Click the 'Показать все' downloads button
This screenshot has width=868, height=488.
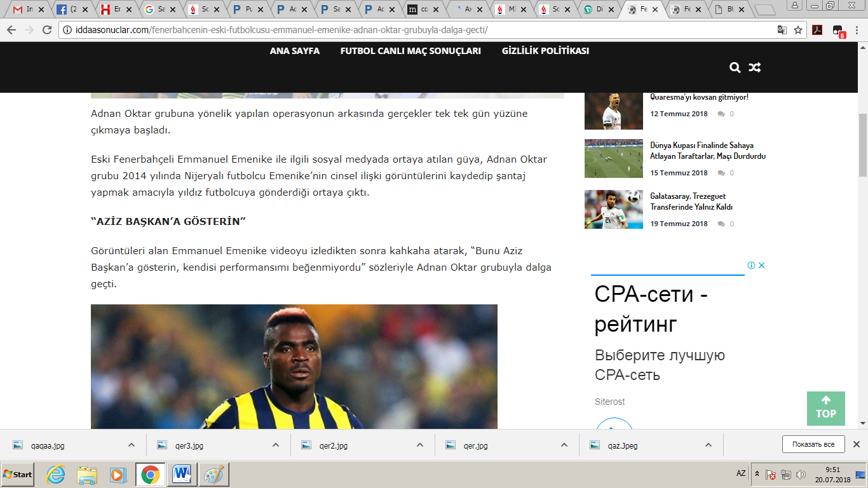click(x=813, y=444)
